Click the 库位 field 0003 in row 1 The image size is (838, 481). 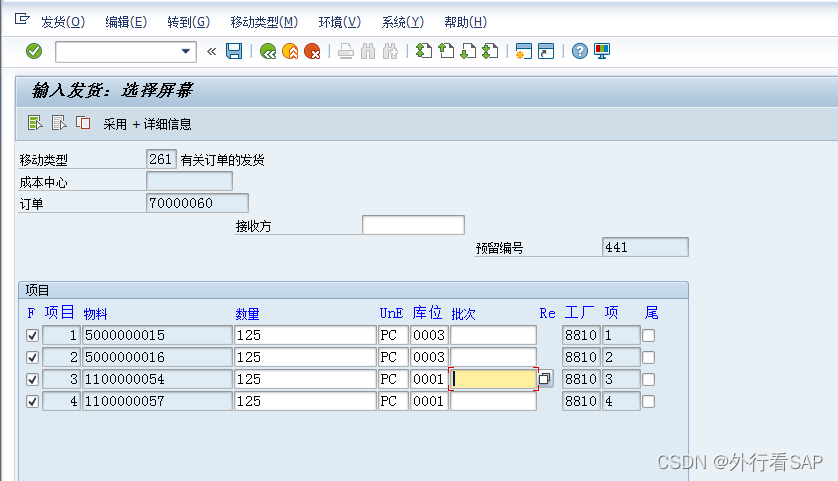(x=429, y=335)
